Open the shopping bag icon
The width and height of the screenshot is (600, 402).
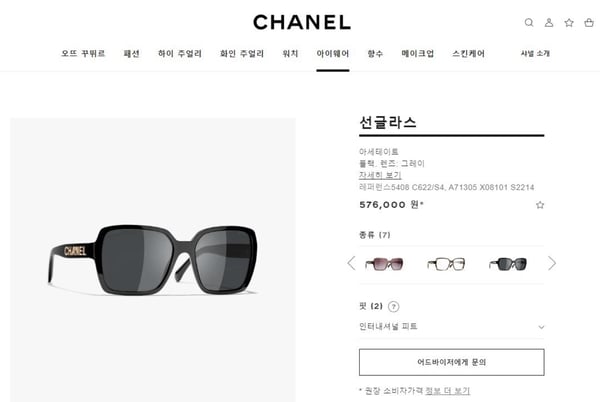[589, 23]
